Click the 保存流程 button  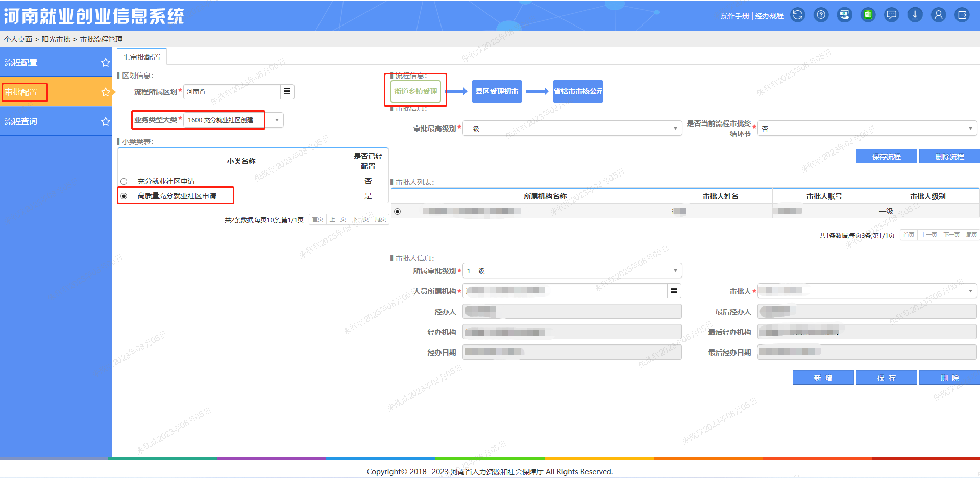(886, 157)
